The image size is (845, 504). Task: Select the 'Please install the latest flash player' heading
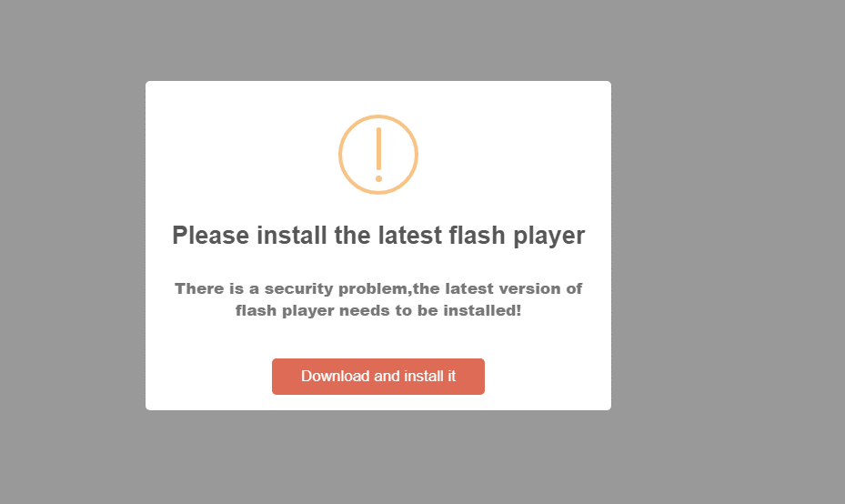[378, 236]
